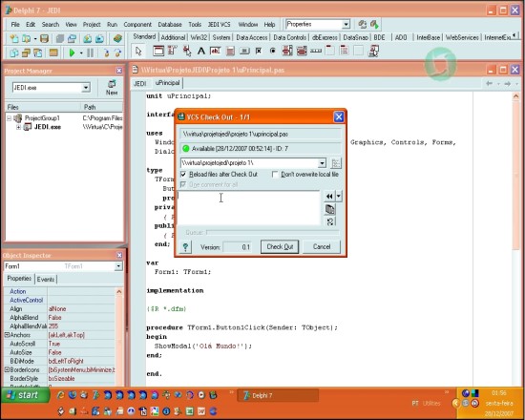Enable Don't overwrite local file
The height and width of the screenshot is (420, 525).
275,175
